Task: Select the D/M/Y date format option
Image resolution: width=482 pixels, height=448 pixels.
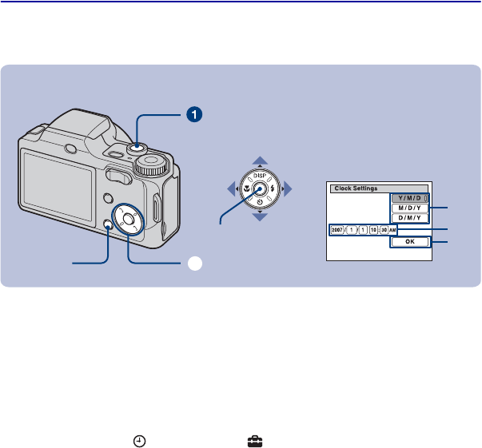Action: click(410, 218)
